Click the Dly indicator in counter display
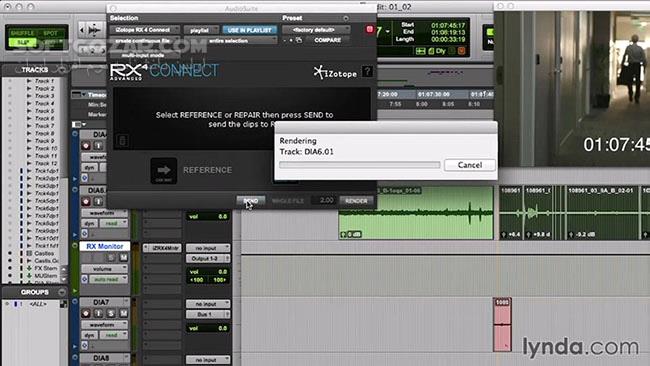650x366 pixels. coord(440,51)
